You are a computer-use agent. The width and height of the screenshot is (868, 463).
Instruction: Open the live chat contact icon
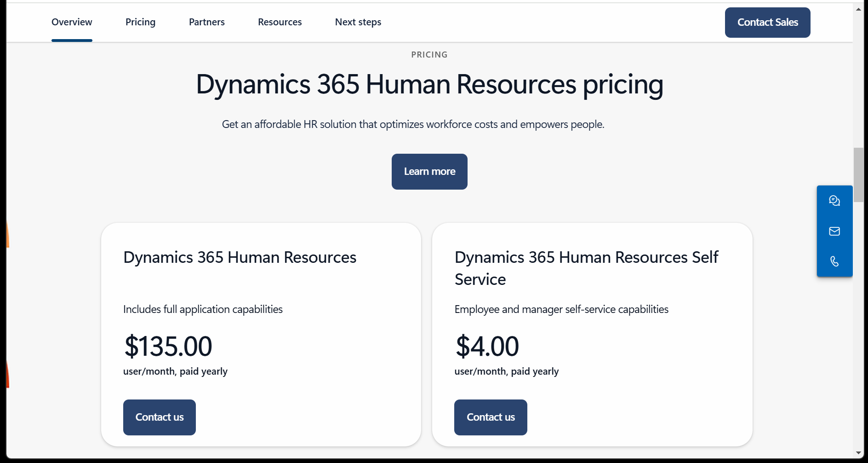[834, 201]
